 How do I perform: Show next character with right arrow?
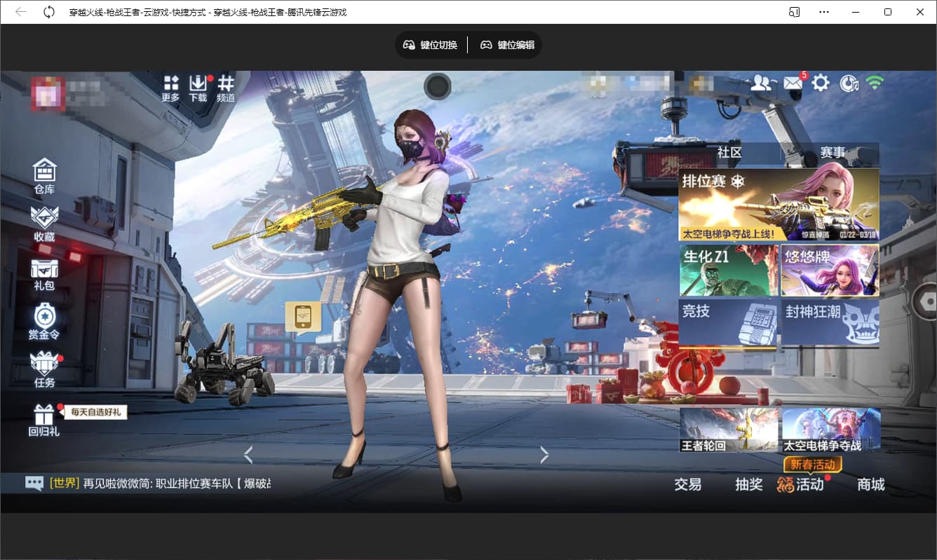pyautogui.click(x=544, y=455)
